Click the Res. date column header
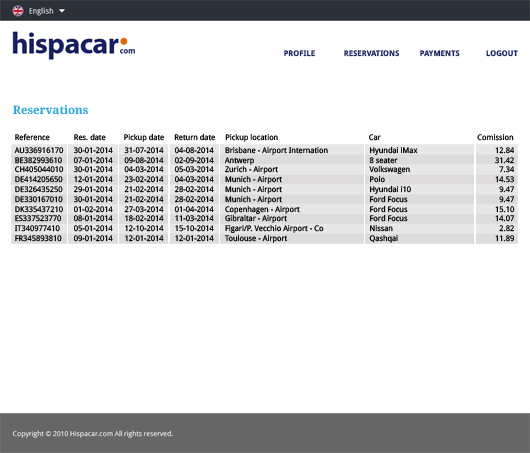The width and height of the screenshot is (530, 453). (90, 137)
